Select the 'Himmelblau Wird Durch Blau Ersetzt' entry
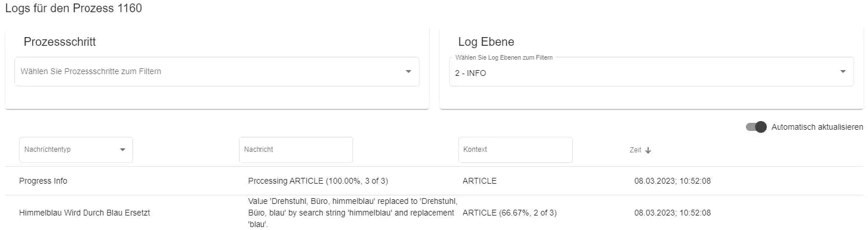 click(x=84, y=213)
